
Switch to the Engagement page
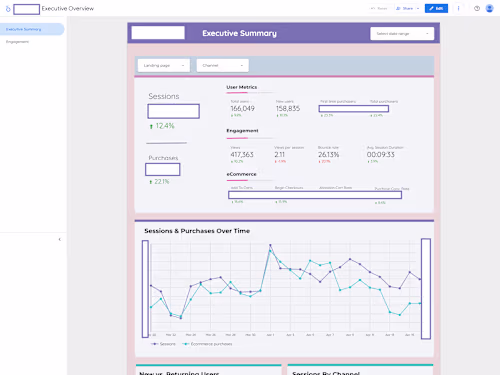click(17, 42)
